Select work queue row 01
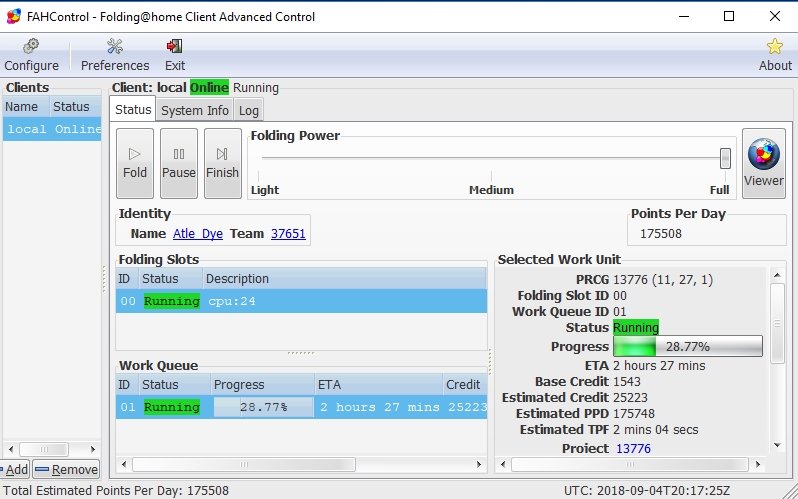 coord(301,407)
